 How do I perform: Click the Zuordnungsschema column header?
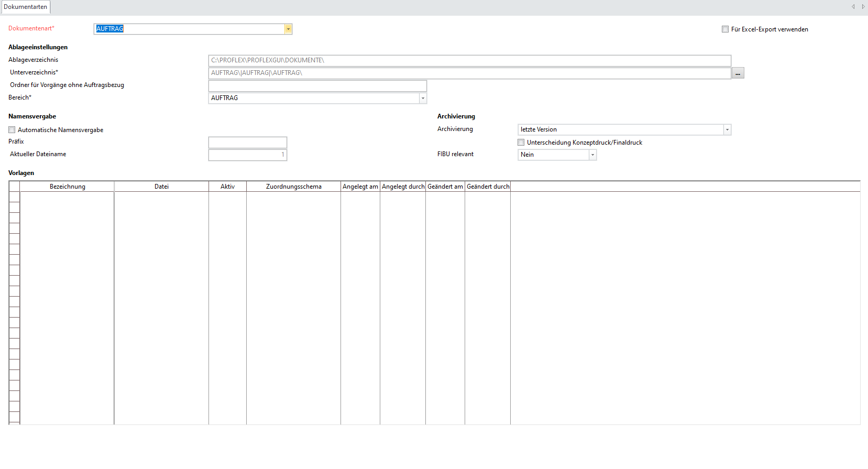click(x=293, y=187)
